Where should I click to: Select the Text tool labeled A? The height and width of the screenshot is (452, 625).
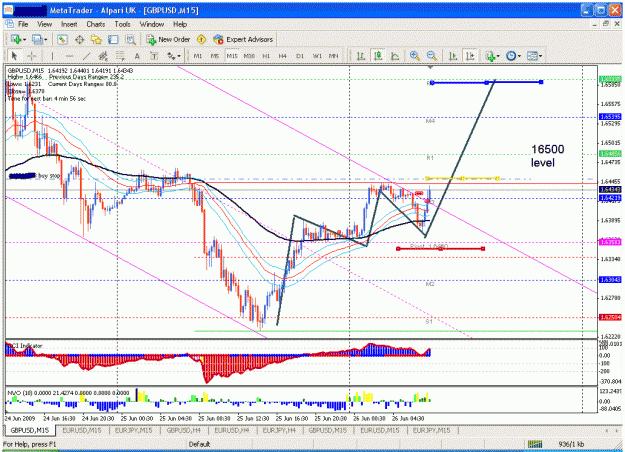coord(137,56)
